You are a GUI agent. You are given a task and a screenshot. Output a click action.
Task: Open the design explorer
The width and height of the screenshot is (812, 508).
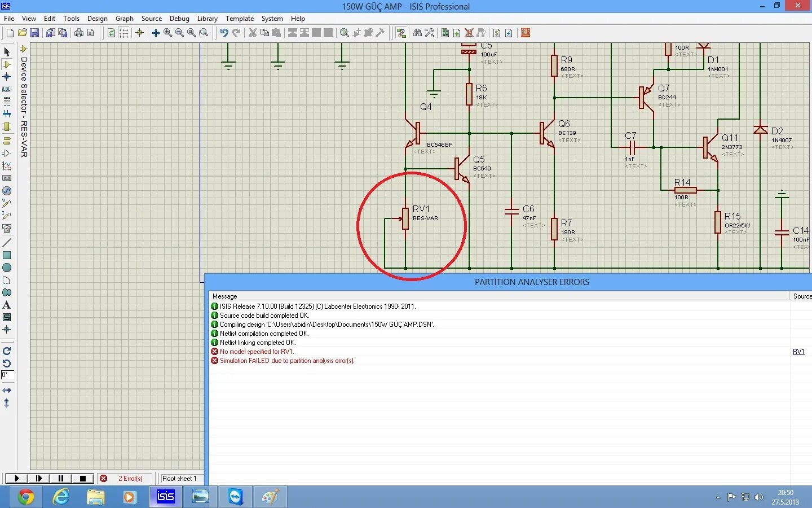[445, 33]
